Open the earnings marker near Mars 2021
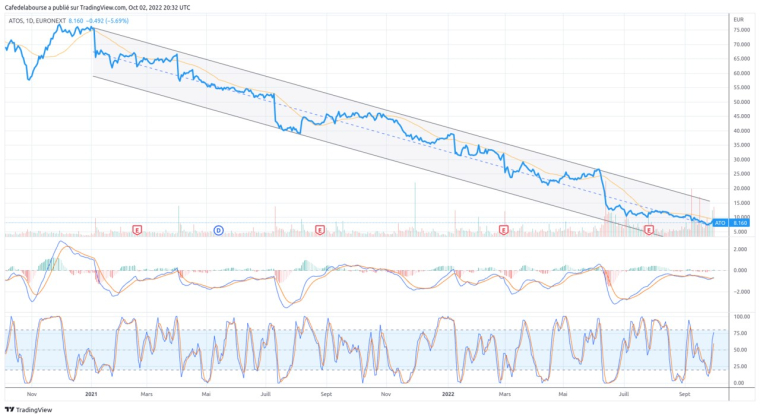Image resolution: width=760 pixels, height=418 pixels. point(136,230)
